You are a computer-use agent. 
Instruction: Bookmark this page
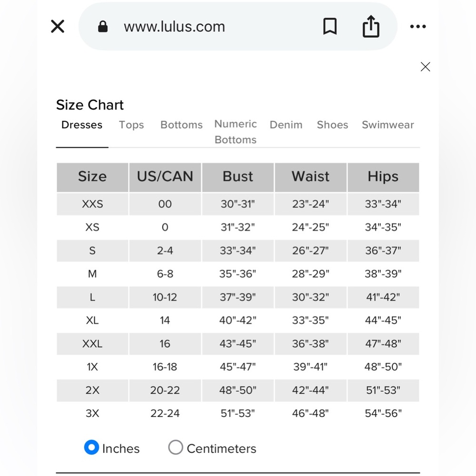click(330, 27)
